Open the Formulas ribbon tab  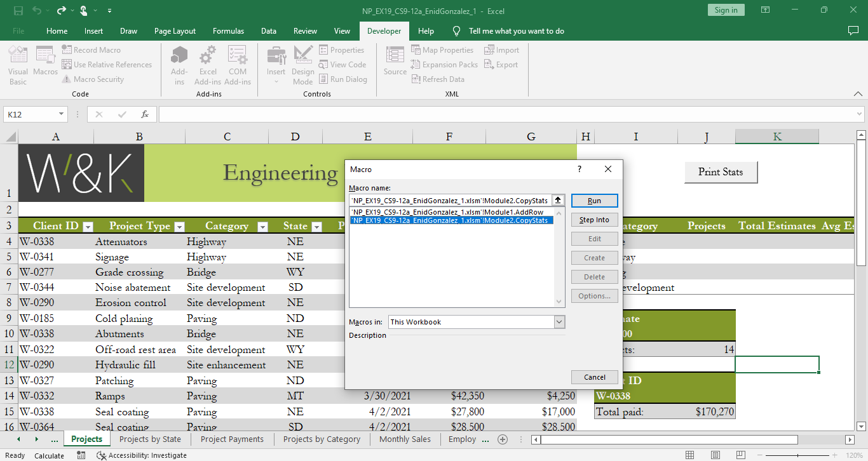coord(228,31)
